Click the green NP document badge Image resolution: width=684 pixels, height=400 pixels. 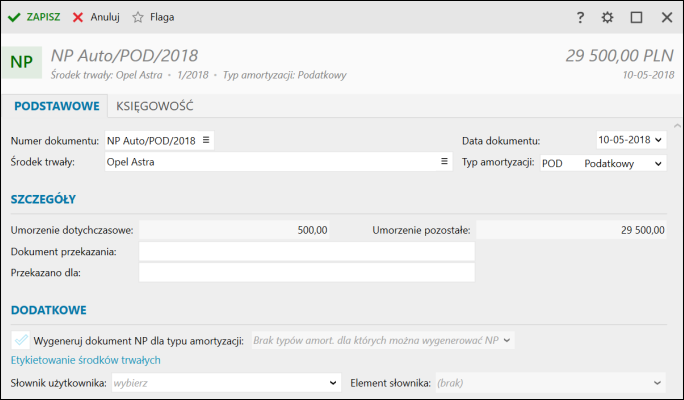tap(21, 62)
